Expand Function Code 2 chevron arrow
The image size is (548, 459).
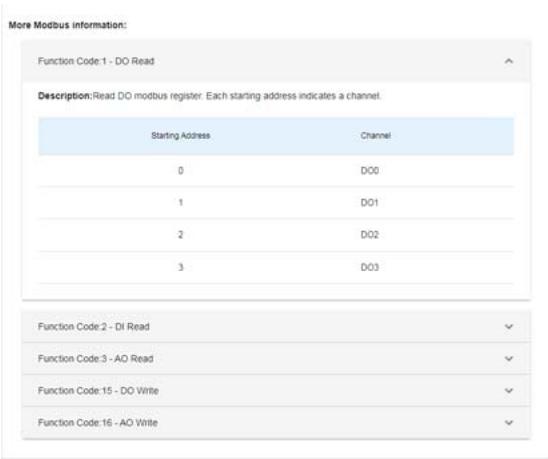click(509, 327)
